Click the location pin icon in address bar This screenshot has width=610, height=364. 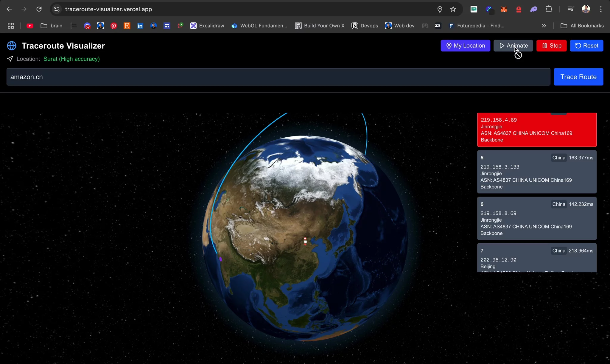point(440,9)
